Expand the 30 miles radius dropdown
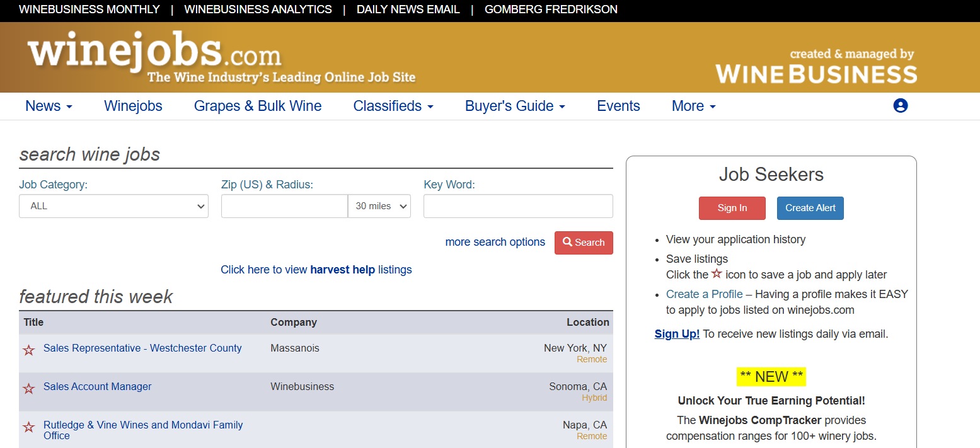This screenshot has width=980, height=448. click(379, 206)
